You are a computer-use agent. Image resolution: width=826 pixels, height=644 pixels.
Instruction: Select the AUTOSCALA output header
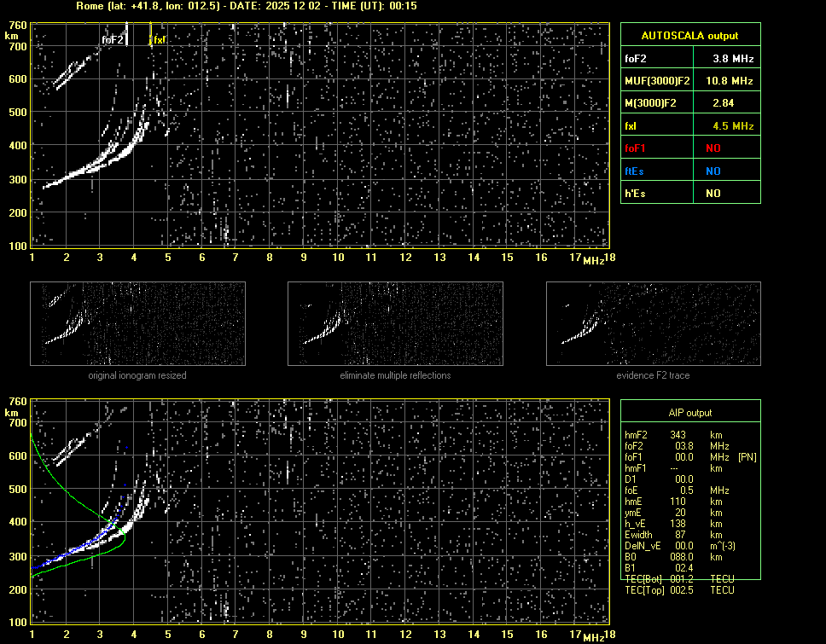[x=689, y=36]
